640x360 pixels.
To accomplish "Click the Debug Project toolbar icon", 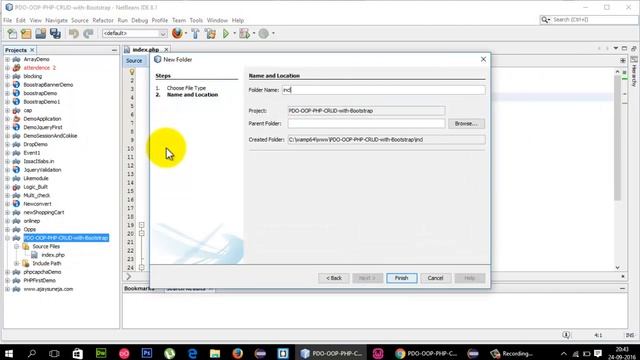I will (x=244, y=33).
